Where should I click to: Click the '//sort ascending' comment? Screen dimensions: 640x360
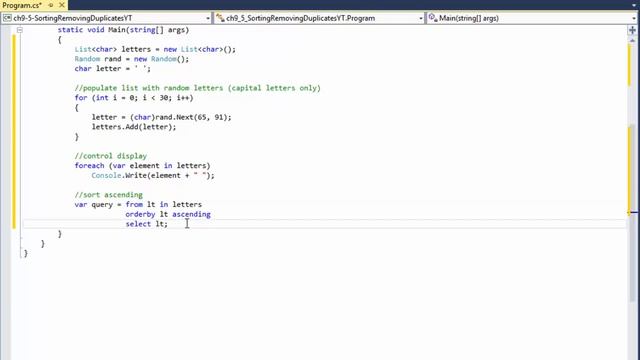click(x=109, y=195)
